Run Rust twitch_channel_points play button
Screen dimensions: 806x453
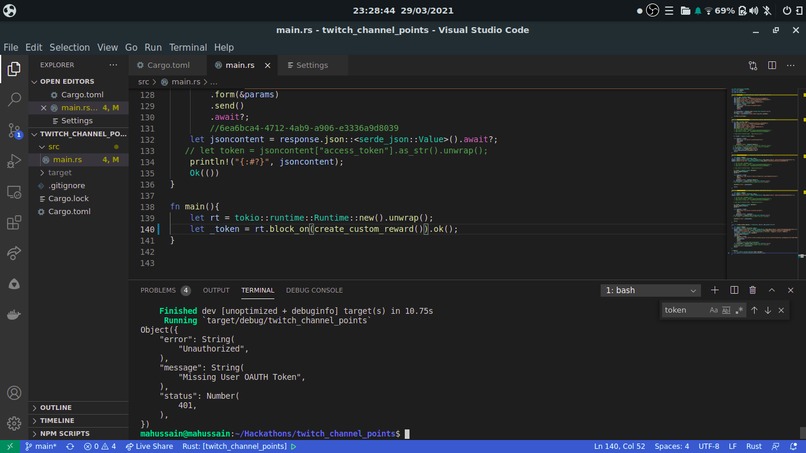(x=294, y=446)
